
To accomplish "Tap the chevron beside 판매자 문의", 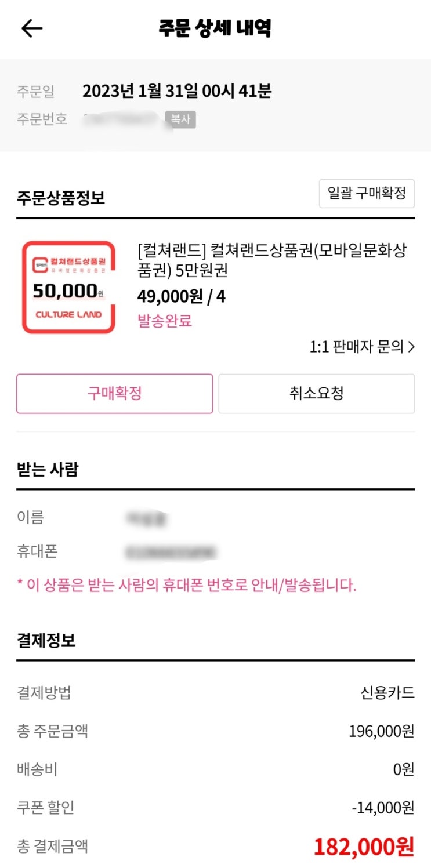I will (x=411, y=347).
